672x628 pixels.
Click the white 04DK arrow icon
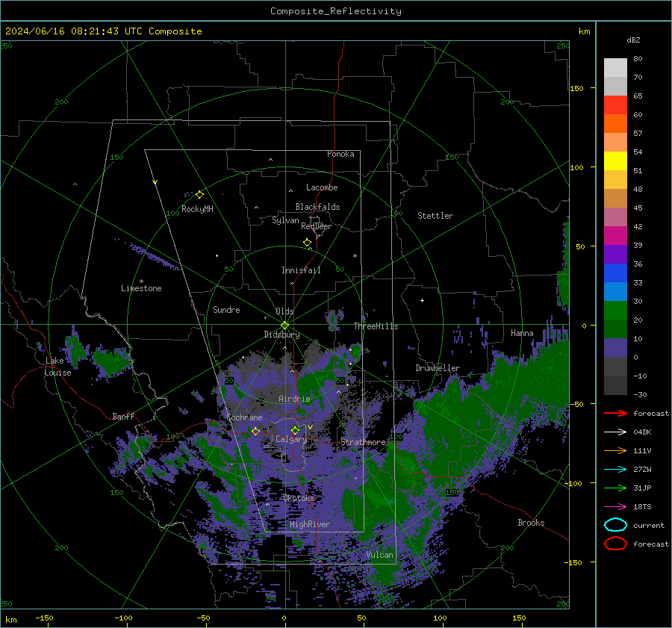coord(615,432)
